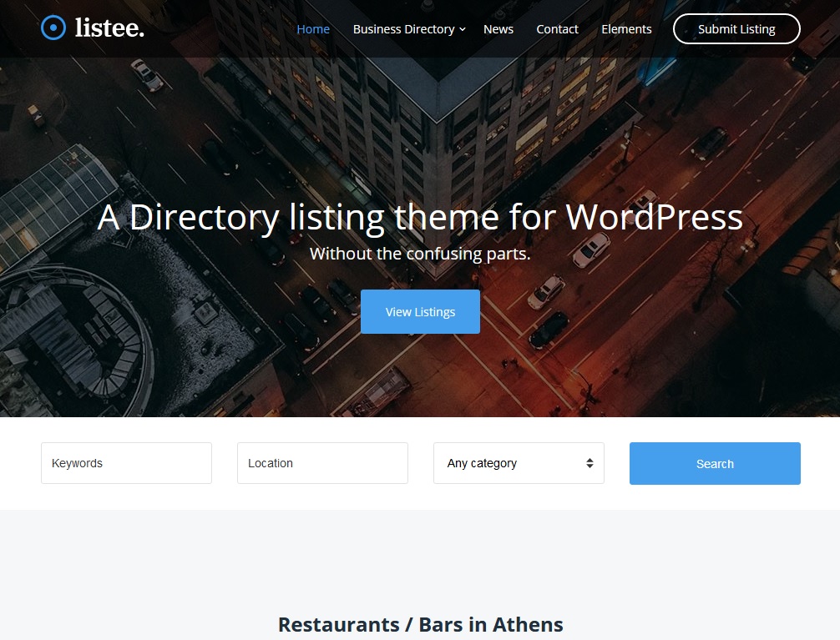Click the hero headline about WordPress theme
The height and width of the screenshot is (640, 840).
420,218
